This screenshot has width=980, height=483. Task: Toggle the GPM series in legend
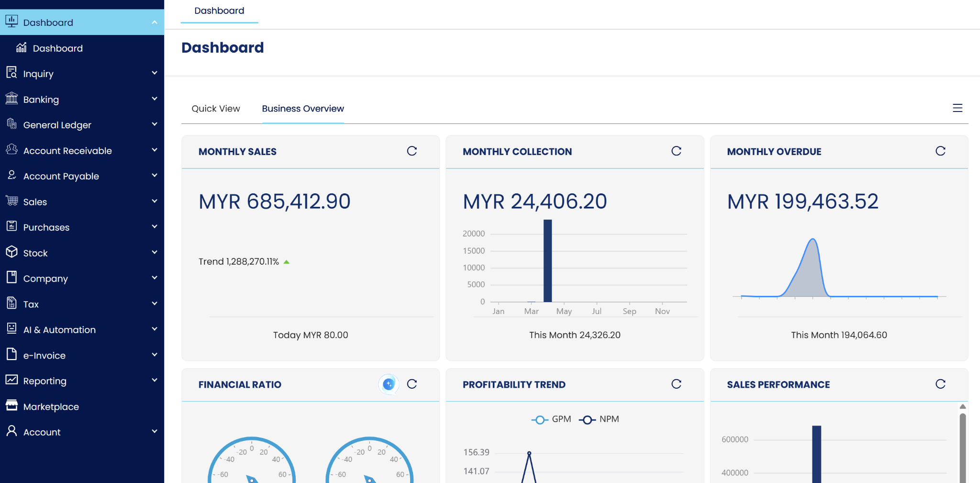coord(551,419)
